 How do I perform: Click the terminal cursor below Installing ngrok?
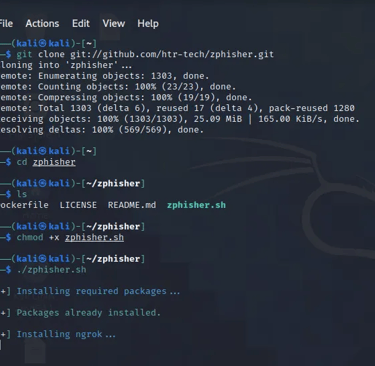pos(1,345)
